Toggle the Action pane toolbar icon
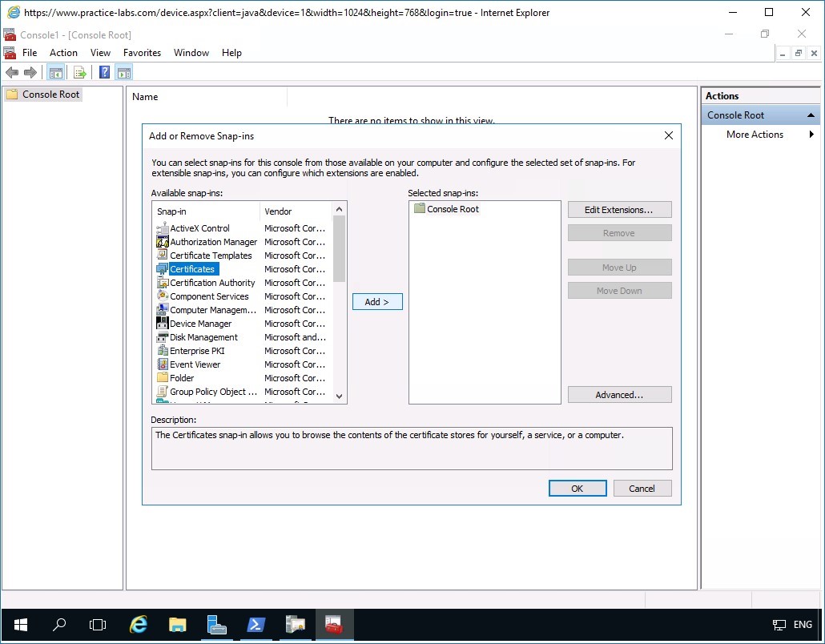This screenshot has width=825, height=644. tap(123, 72)
